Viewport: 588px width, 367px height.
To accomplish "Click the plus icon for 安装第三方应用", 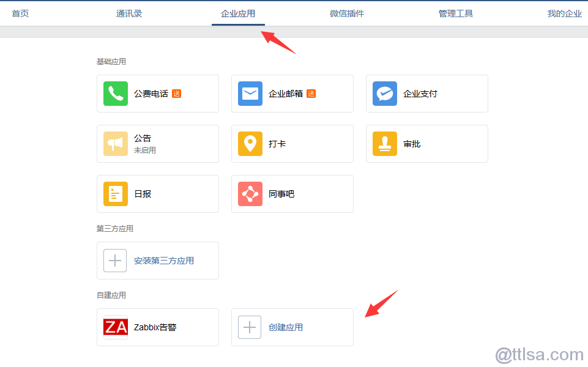I will pyautogui.click(x=115, y=261).
